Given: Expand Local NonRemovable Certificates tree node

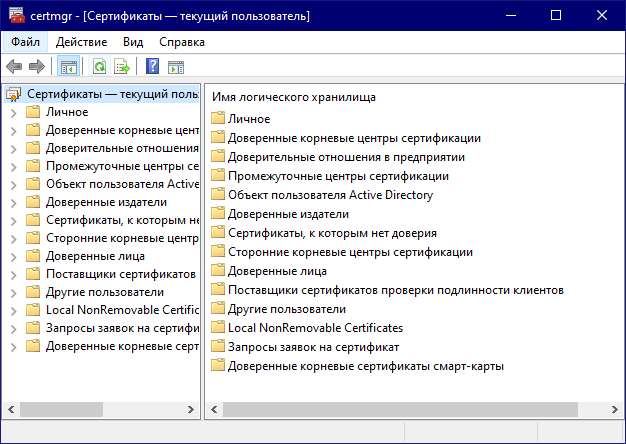Looking at the screenshot, I should [x=14, y=311].
